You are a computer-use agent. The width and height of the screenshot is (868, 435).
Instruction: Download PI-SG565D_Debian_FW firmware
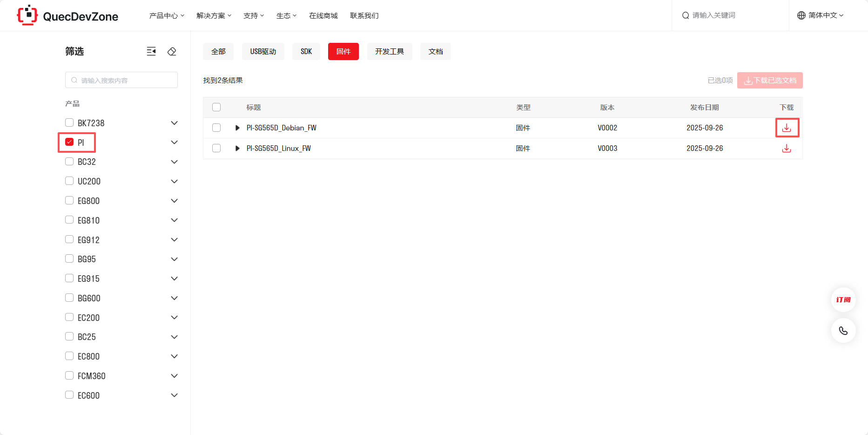pyautogui.click(x=787, y=128)
